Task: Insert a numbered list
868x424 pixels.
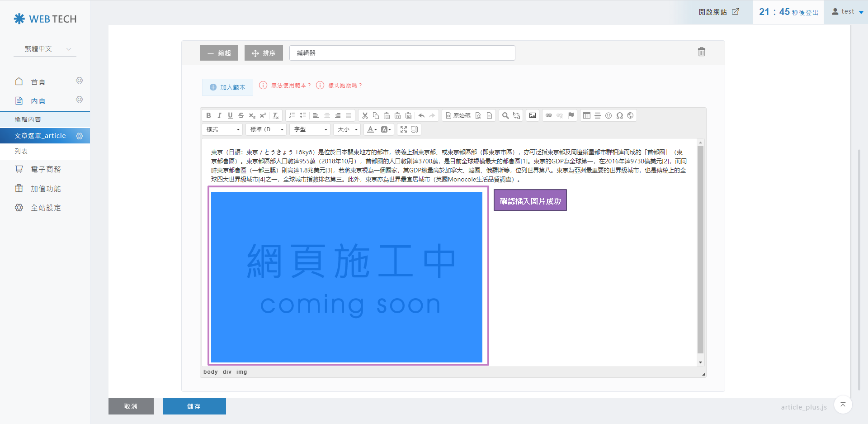Action: [292, 115]
